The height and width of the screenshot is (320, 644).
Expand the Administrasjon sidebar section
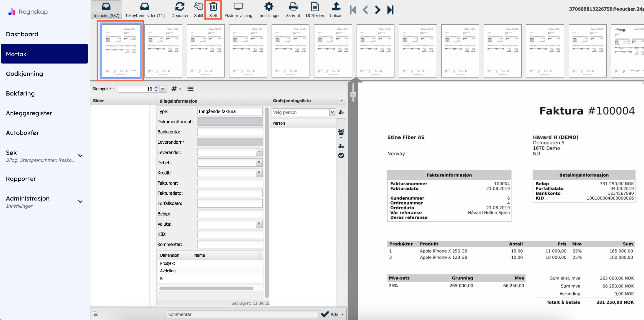pos(80,201)
